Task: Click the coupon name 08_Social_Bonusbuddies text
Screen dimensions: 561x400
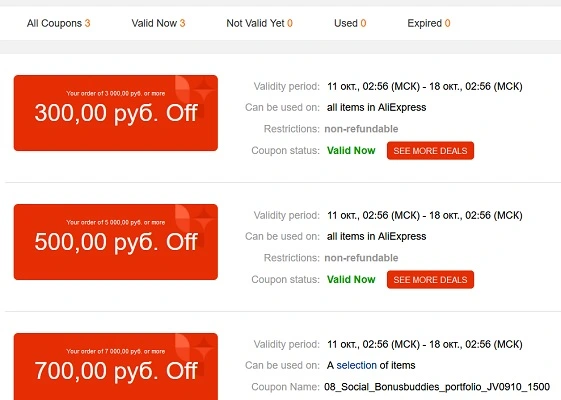Action: tap(437, 387)
